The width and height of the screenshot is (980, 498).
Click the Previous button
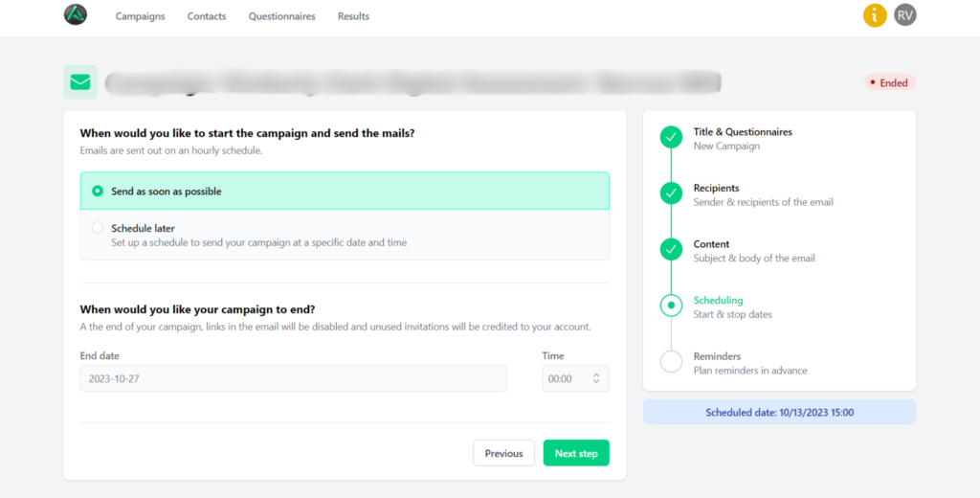click(x=503, y=453)
